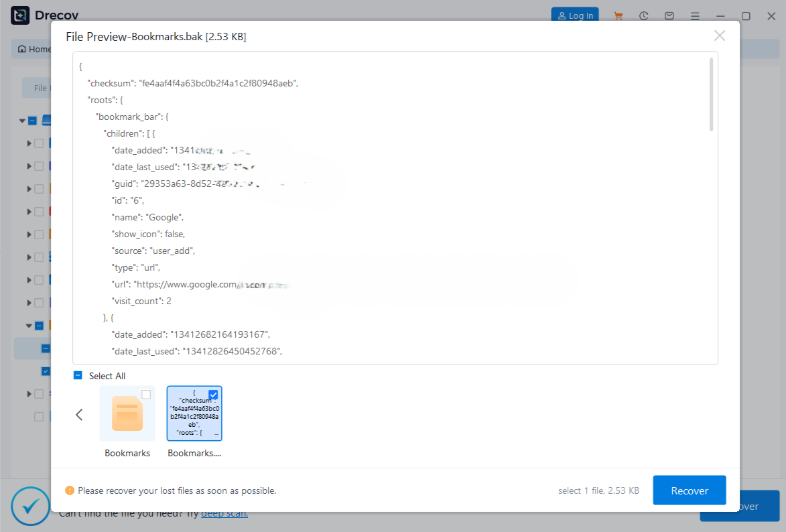Close the File Preview dialog

(720, 36)
